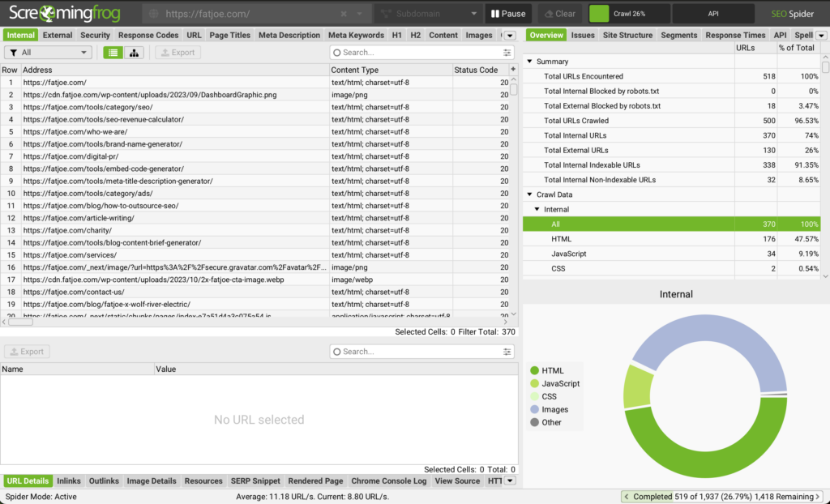Open the Inlinks bottom tab

(x=69, y=481)
